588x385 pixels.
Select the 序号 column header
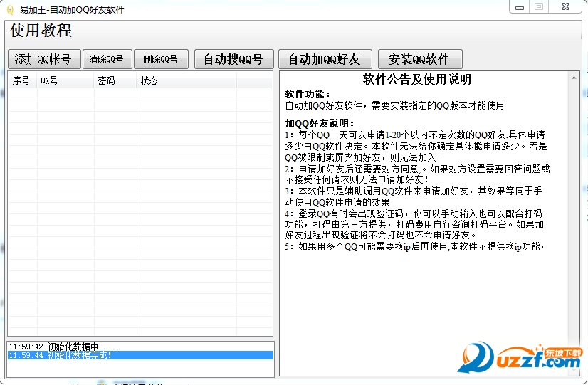(23, 80)
